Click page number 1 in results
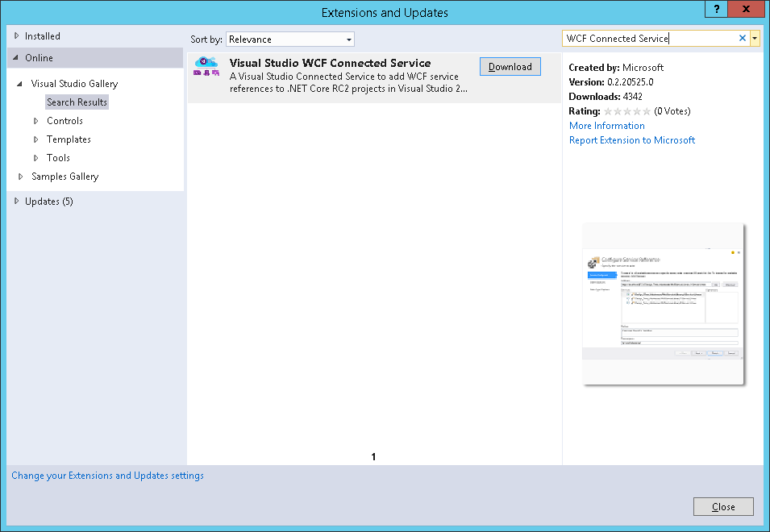 (373, 457)
